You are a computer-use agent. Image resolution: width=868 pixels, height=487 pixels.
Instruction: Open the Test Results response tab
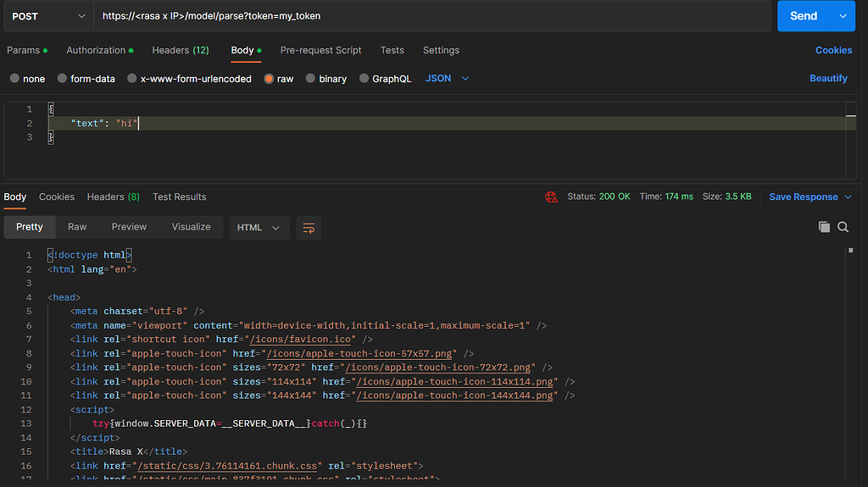179,196
